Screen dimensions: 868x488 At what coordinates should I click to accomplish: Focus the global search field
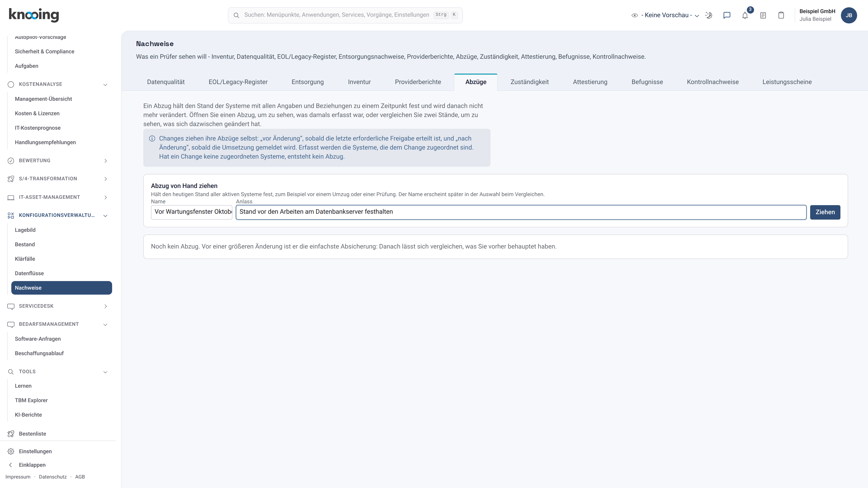[x=345, y=15]
